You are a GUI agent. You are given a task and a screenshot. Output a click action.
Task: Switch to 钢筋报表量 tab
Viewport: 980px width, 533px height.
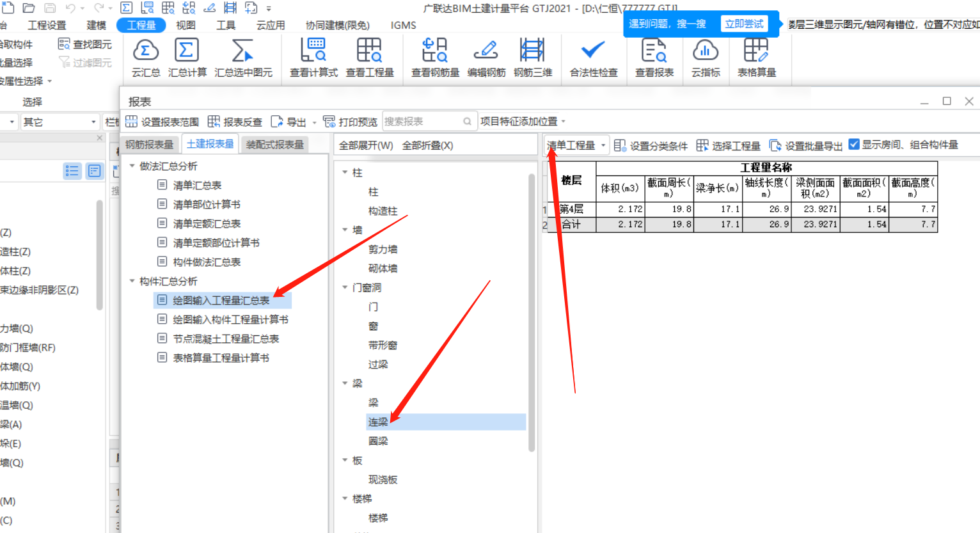[150, 145]
